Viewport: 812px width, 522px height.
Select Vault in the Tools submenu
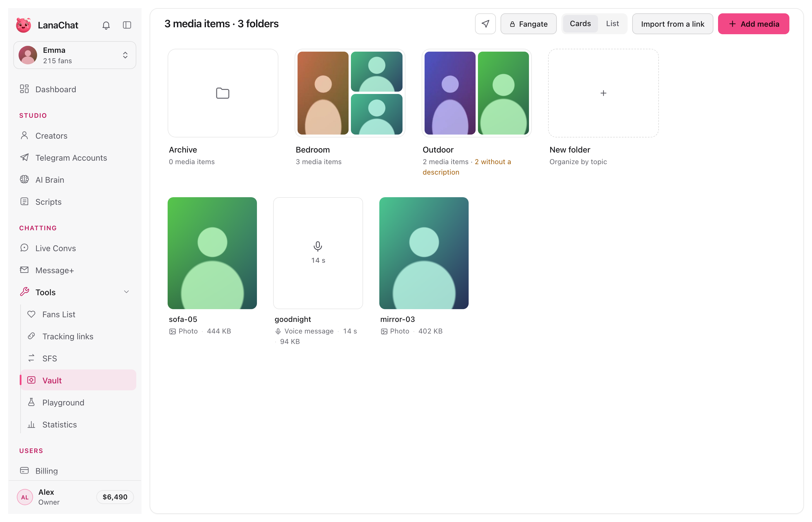point(78,380)
